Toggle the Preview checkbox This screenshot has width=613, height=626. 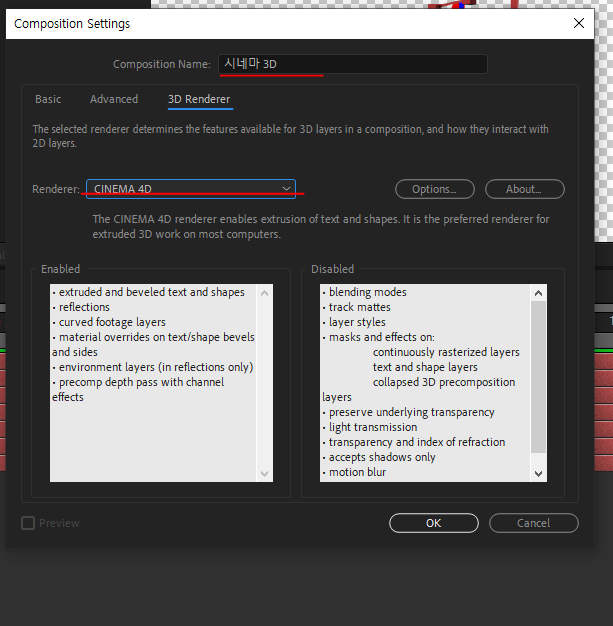[x=28, y=523]
